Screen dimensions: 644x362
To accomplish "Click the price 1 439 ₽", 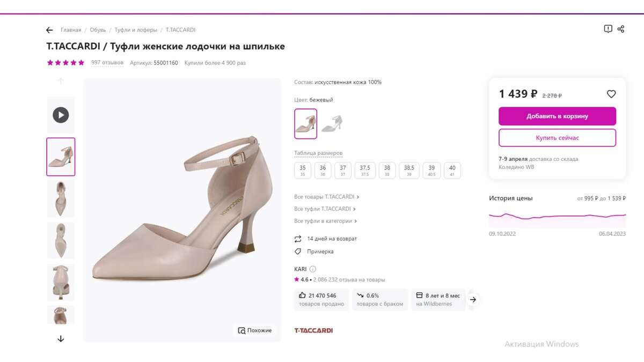I will 518,94.
